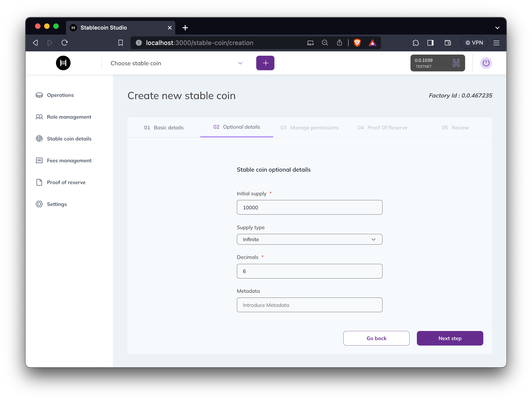This screenshot has height=401, width=532.
Task: Expand the Choose stable coin dropdown
Action: [177, 63]
